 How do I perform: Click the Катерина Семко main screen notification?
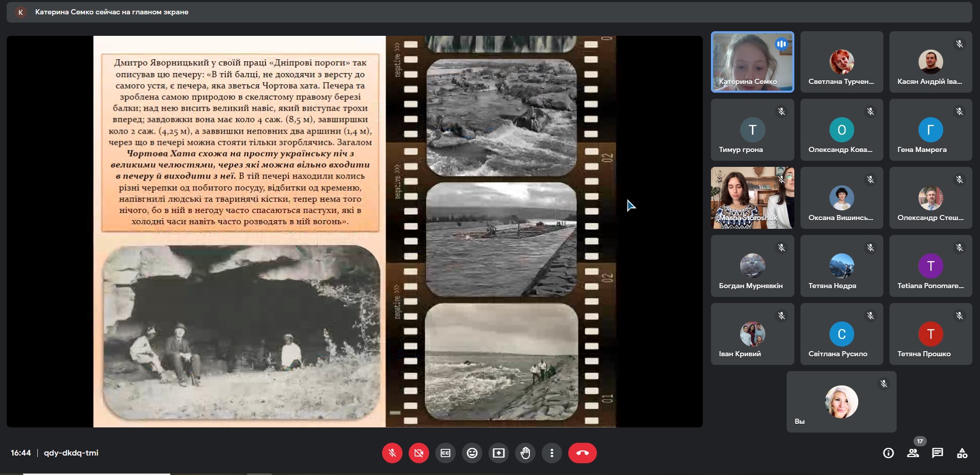coord(112,12)
